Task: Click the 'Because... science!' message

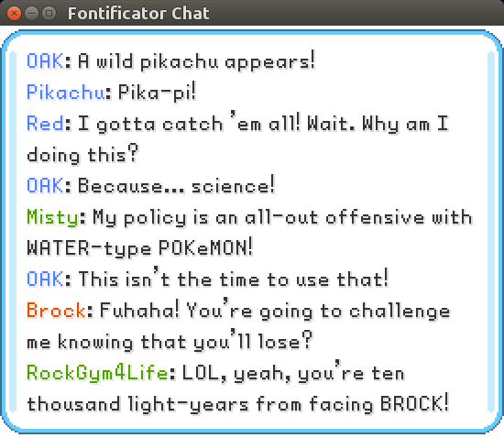Action: pos(177,186)
